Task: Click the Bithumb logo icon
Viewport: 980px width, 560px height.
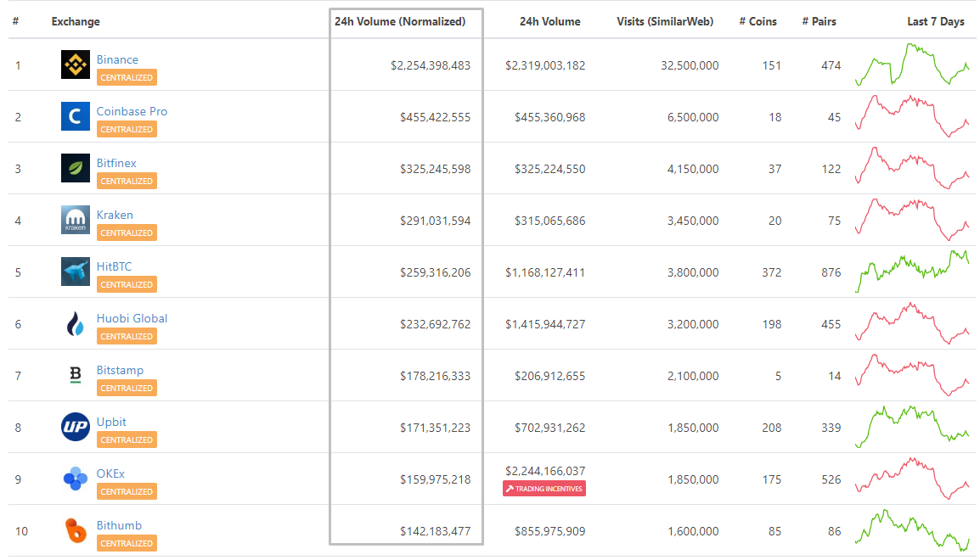Action: 76,531
